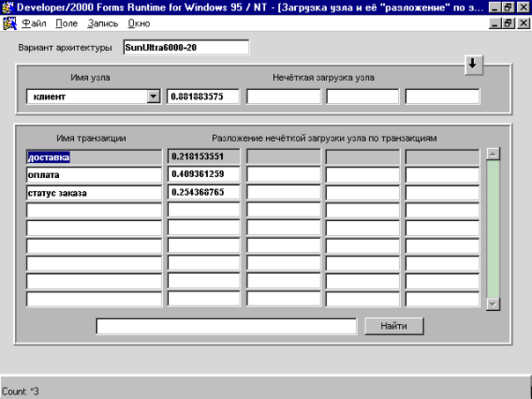Click the green scrollbar track of transactions
The width and height of the screenshot is (532, 399).
(x=492, y=229)
